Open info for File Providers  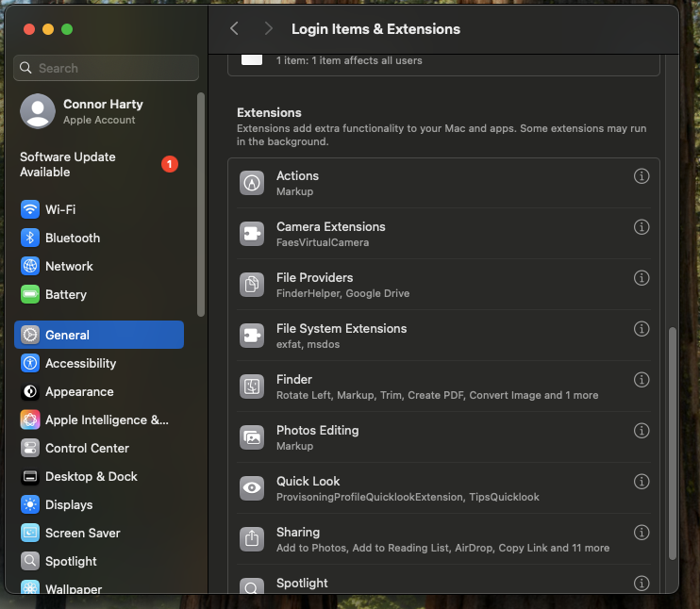pos(642,277)
